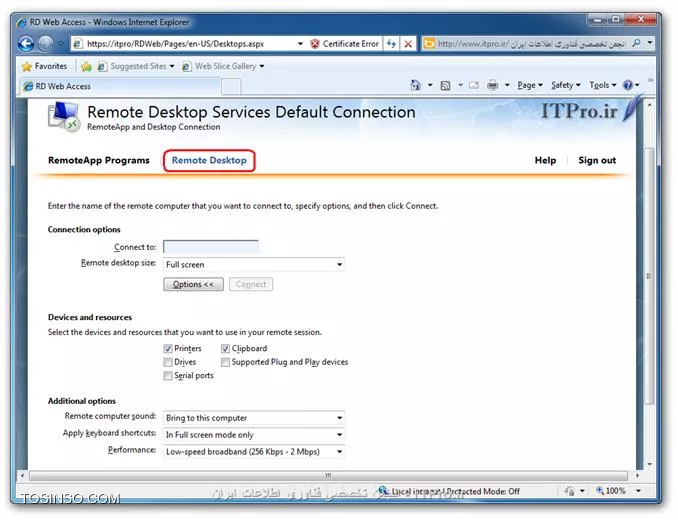This screenshot has height=520, width=678.
Task: Click the vertical scrollbar up arrow
Action: (x=649, y=105)
